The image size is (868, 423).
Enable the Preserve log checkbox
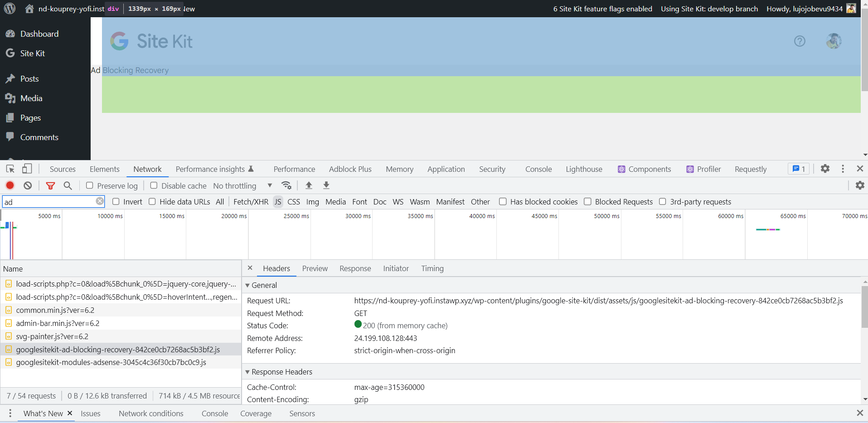point(89,185)
